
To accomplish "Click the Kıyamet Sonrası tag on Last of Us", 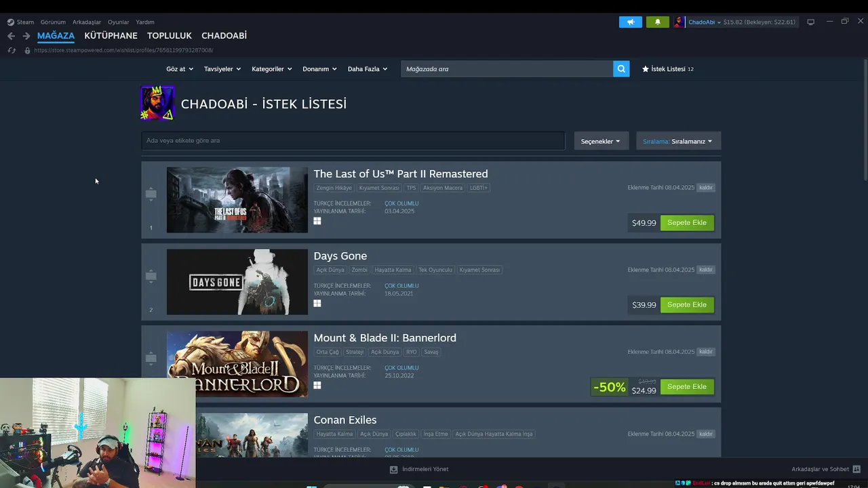I will pos(379,188).
